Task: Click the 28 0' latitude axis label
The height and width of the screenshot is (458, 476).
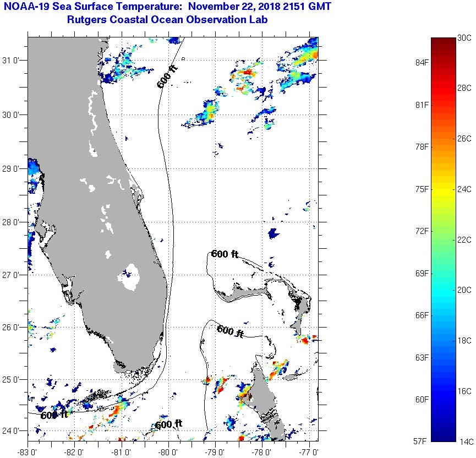Action: point(13,222)
